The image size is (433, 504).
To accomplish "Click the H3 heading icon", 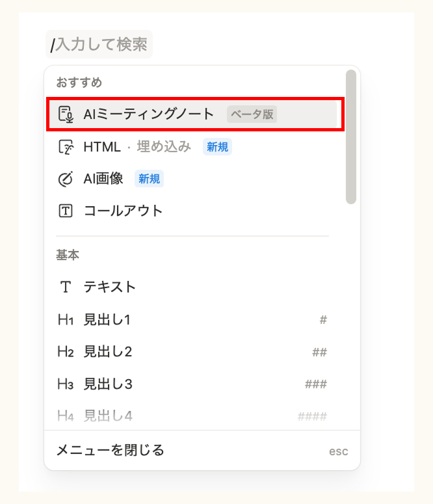I will pos(66,384).
